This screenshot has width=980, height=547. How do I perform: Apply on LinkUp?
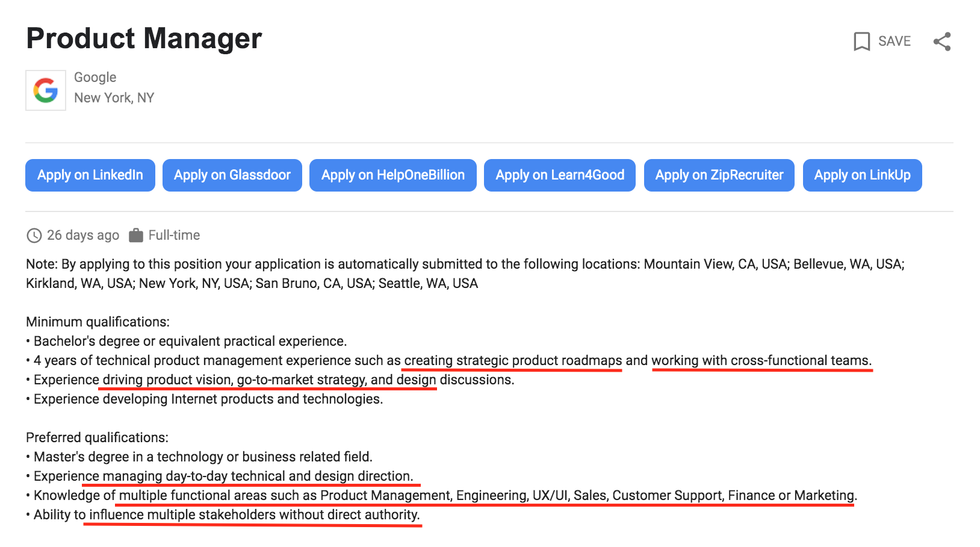click(863, 175)
